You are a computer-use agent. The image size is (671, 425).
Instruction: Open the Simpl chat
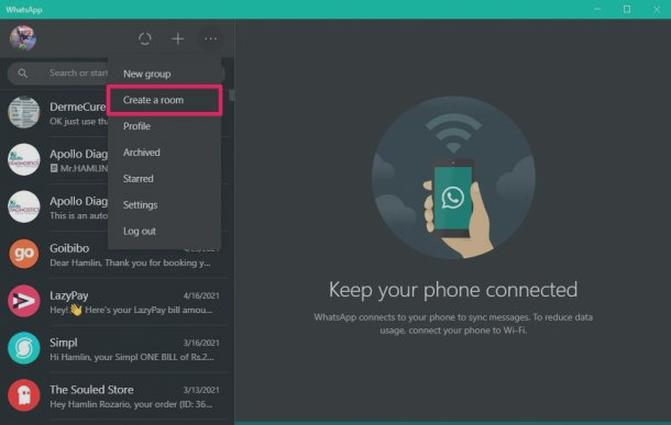(x=117, y=349)
